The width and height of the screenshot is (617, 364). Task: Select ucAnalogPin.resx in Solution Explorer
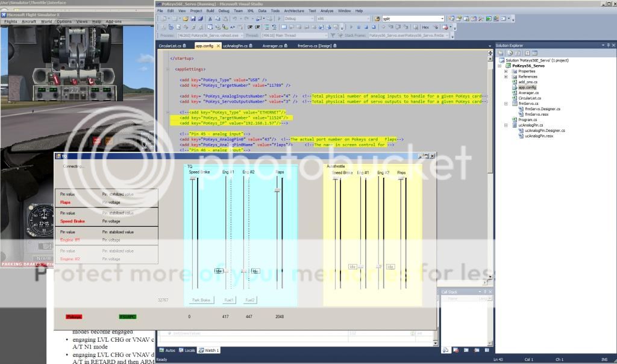(539, 136)
